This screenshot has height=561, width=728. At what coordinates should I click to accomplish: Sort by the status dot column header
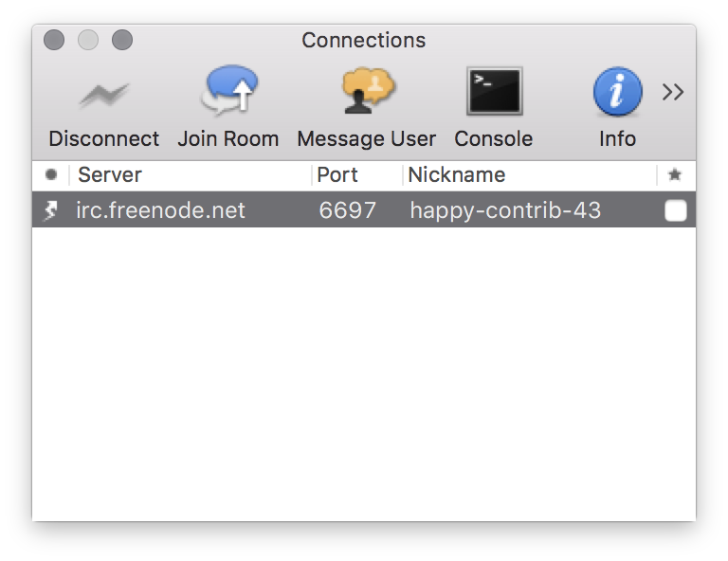[51, 175]
